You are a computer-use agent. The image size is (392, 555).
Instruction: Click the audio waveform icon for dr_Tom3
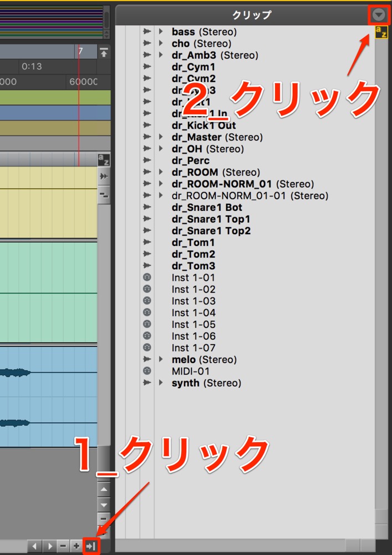tap(147, 266)
